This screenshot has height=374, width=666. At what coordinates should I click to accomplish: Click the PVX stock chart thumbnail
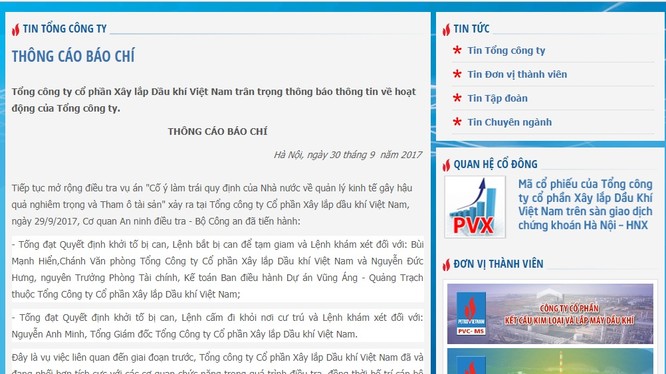[475, 207]
